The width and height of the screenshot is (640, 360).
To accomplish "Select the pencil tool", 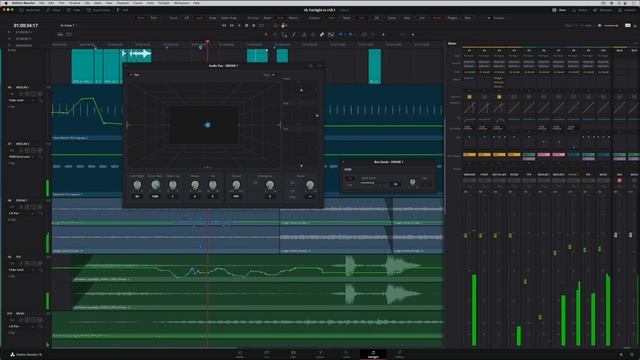I will tap(294, 35).
